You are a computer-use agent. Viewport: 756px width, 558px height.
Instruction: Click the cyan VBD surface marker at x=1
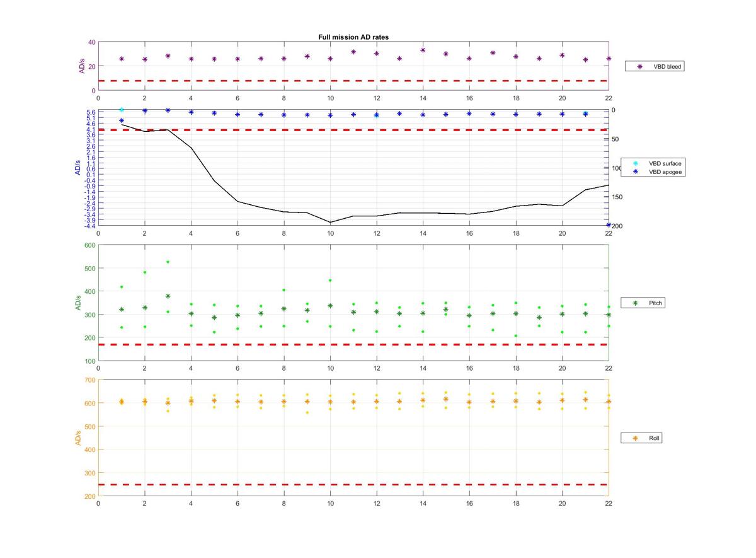[x=122, y=110]
